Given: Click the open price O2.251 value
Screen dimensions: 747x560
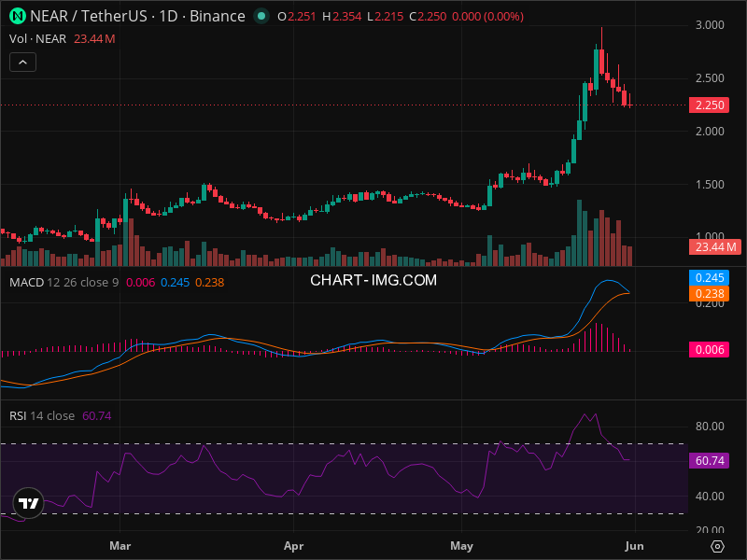Looking at the screenshot, I should (x=297, y=17).
